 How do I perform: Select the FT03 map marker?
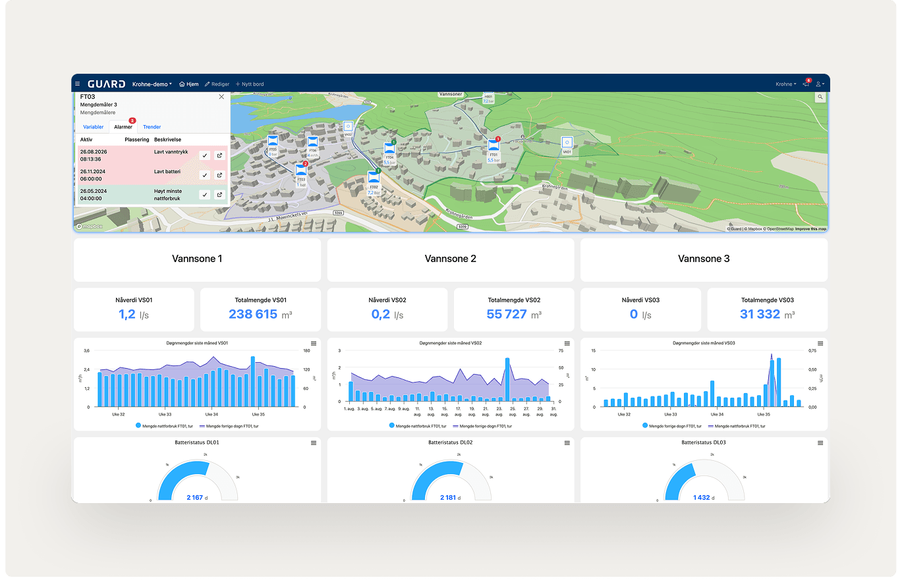[301, 171]
